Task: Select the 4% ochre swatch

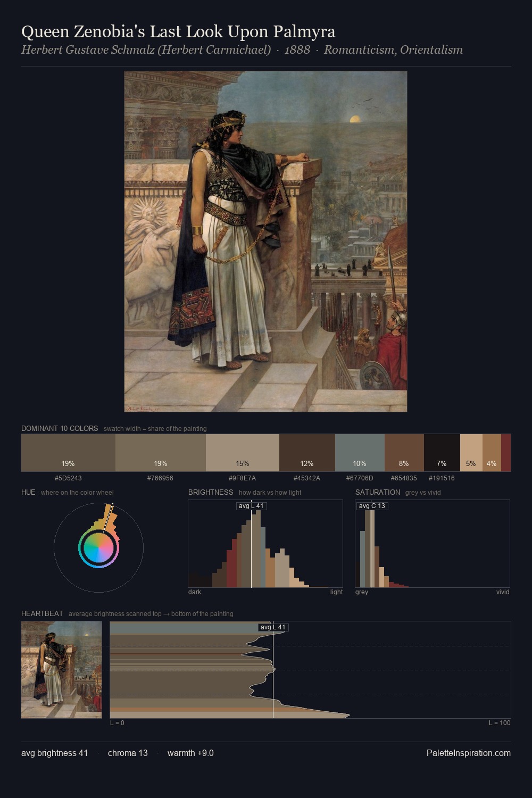Action: [x=492, y=453]
